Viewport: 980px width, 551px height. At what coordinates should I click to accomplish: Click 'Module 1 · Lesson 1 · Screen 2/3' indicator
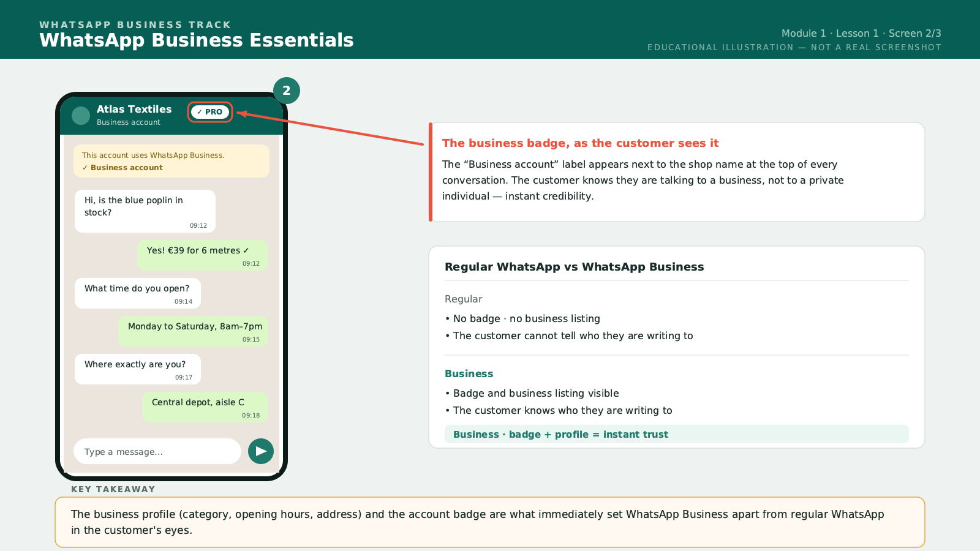pos(861,34)
